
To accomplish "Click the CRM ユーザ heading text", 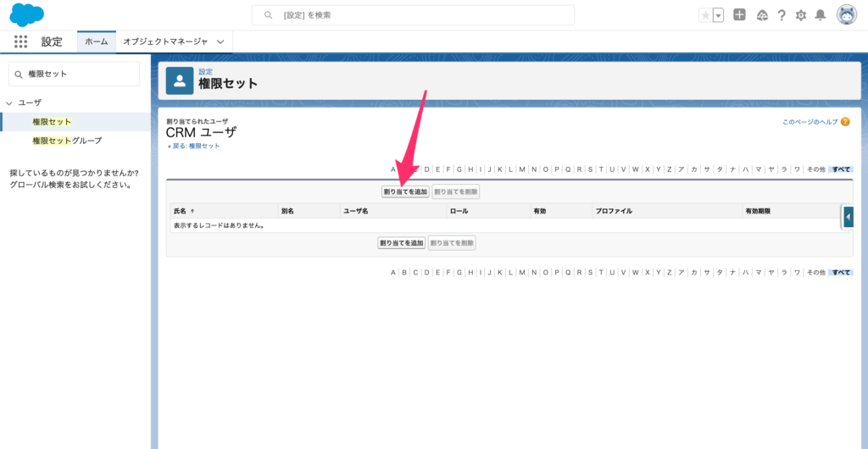I will (201, 132).
